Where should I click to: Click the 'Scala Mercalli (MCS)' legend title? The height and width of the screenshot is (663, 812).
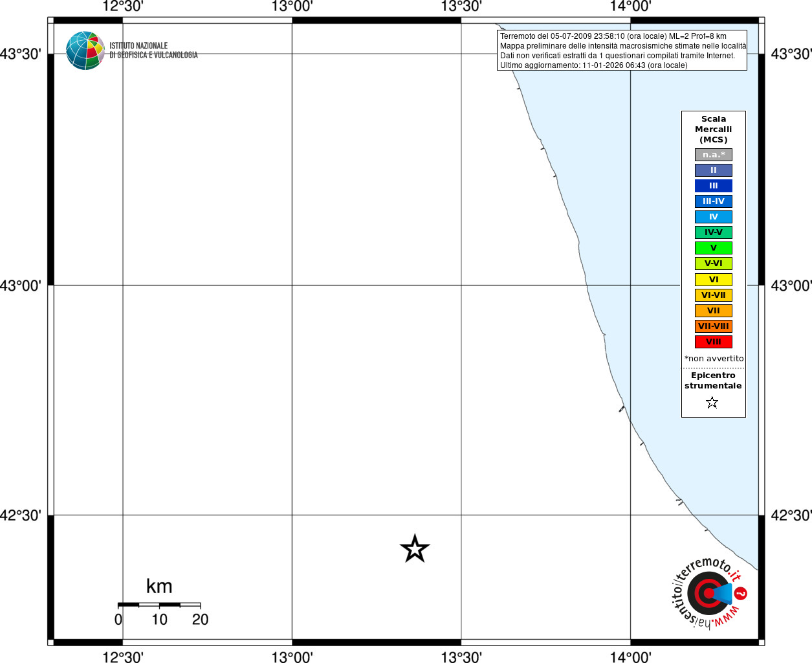(x=714, y=129)
